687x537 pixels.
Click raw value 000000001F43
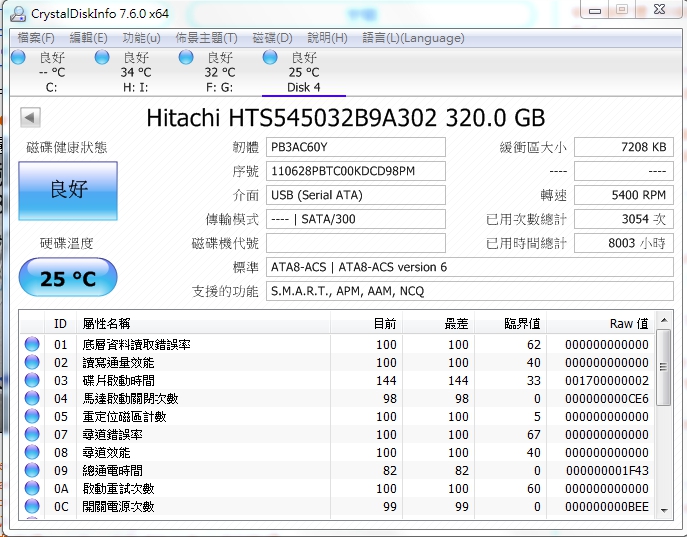click(x=607, y=470)
